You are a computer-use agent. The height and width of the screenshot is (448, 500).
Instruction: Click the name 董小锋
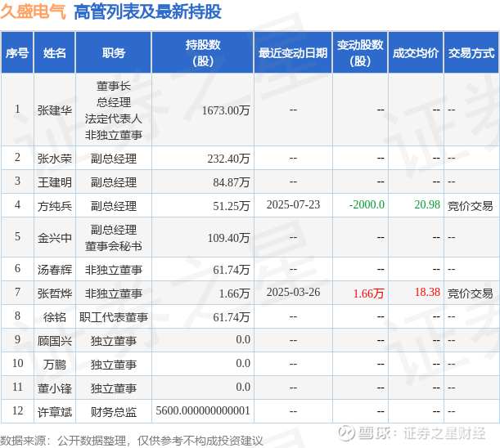(55, 388)
